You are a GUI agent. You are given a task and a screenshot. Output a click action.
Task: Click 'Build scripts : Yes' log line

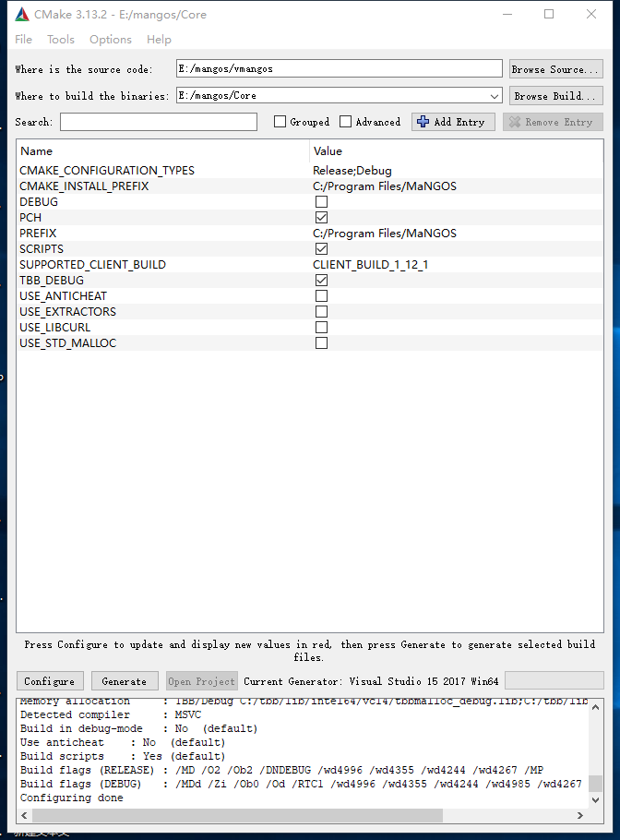[x=123, y=756]
